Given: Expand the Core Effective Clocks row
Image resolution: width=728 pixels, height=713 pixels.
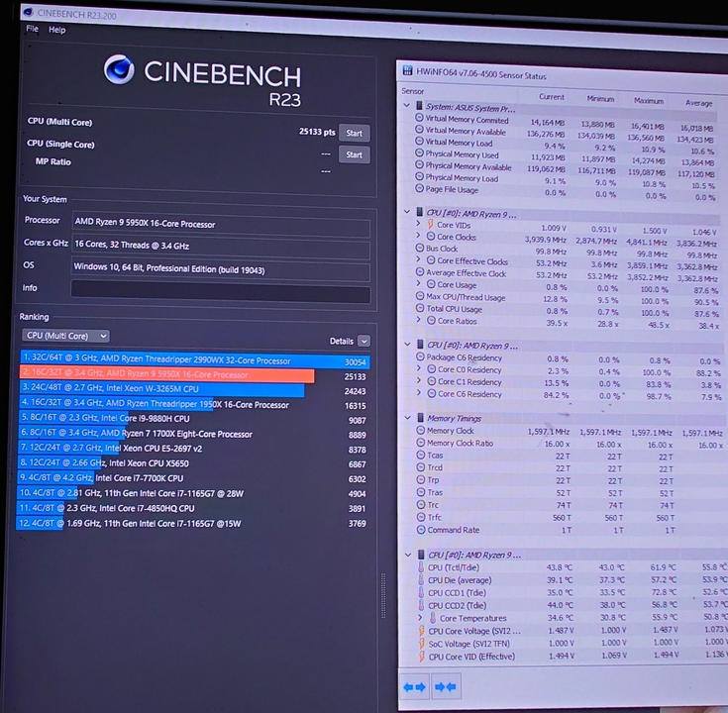Looking at the screenshot, I should (418, 259).
